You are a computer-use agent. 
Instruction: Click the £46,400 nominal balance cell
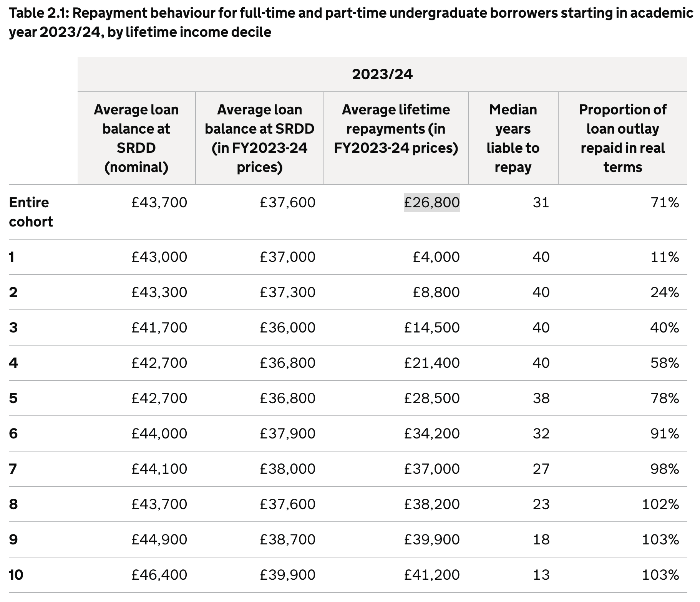[x=159, y=575]
